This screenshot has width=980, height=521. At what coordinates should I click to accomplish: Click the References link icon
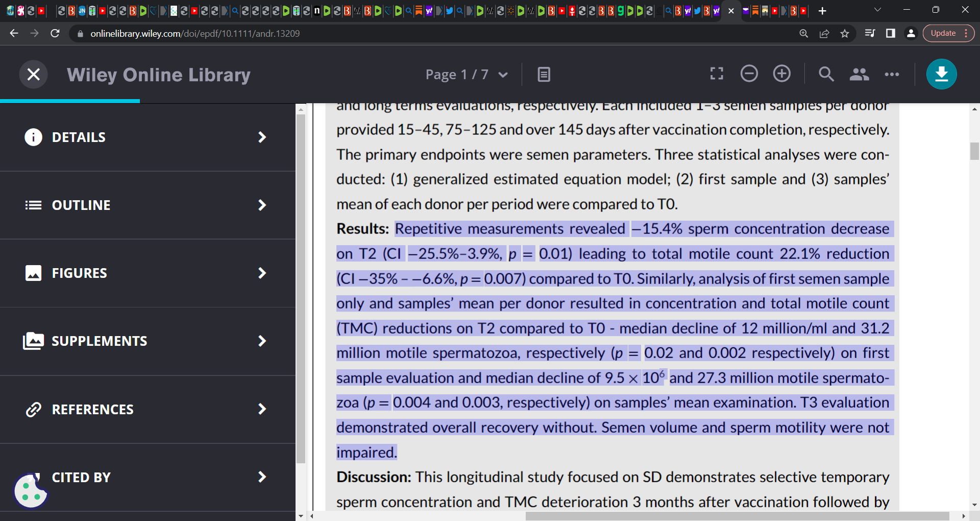[33, 410]
